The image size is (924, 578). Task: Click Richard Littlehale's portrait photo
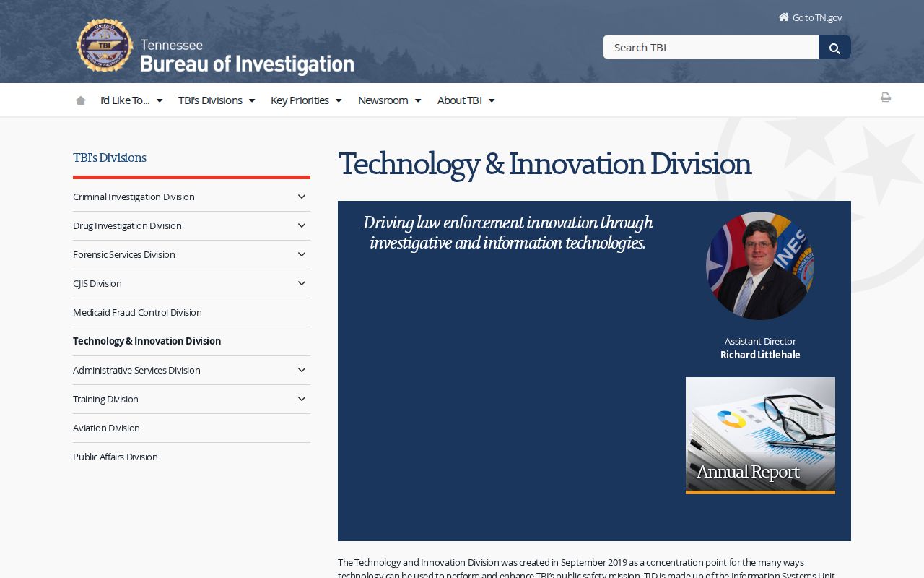(x=760, y=266)
